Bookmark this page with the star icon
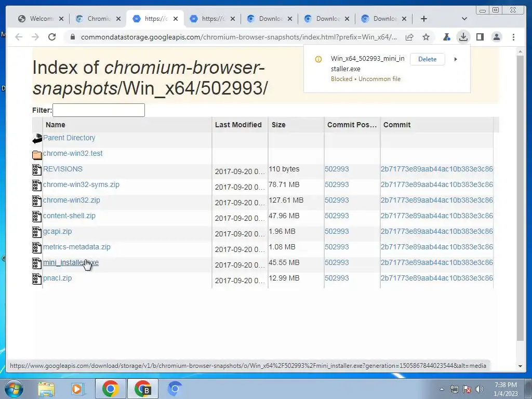The width and height of the screenshot is (532, 399). [426, 37]
